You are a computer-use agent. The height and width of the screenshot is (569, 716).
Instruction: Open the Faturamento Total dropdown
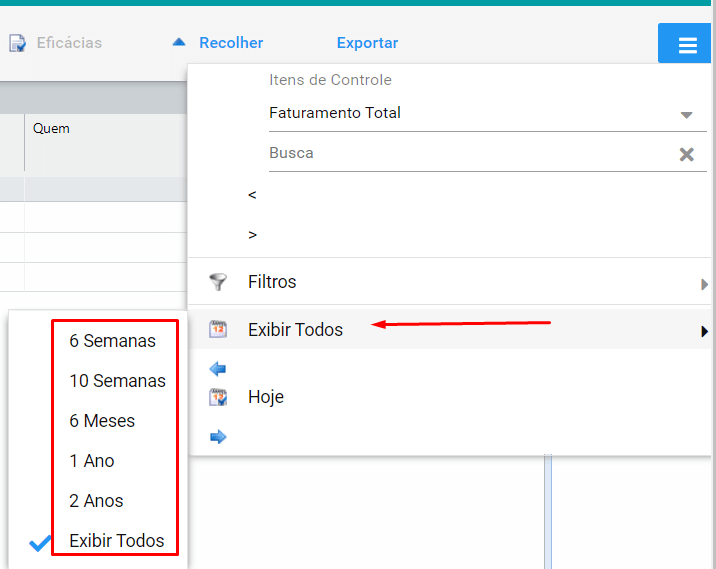488,113
